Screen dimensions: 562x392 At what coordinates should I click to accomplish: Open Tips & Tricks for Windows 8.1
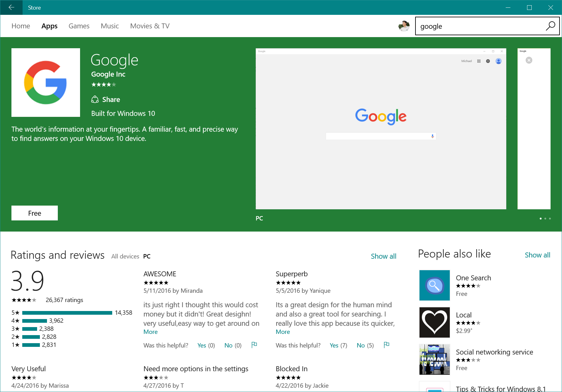[501, 389]
